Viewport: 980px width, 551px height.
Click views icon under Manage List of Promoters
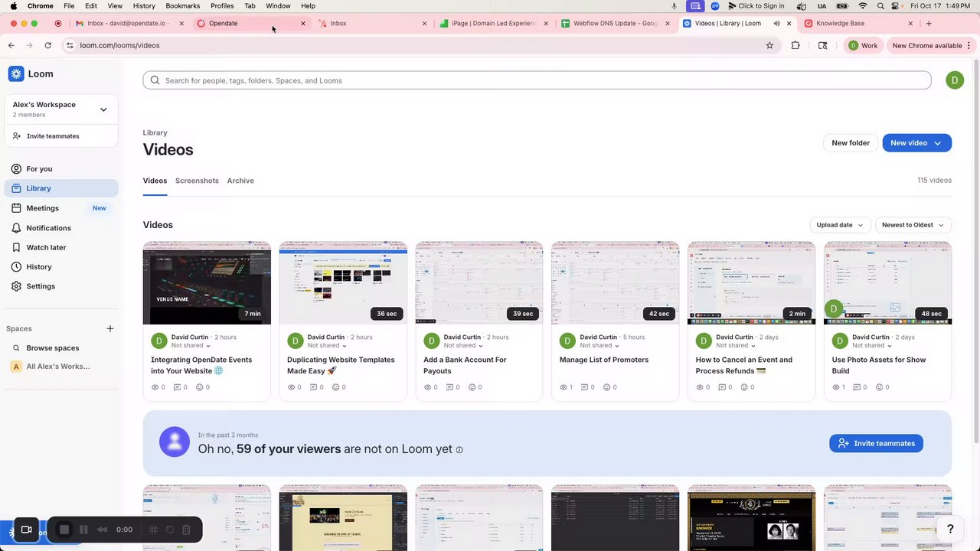click(x=562, y=387)
